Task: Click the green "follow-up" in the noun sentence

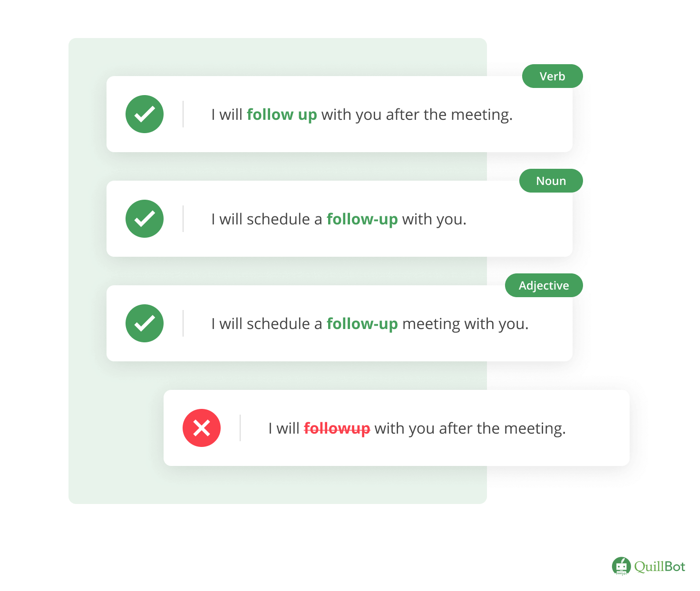Action: 362,219
